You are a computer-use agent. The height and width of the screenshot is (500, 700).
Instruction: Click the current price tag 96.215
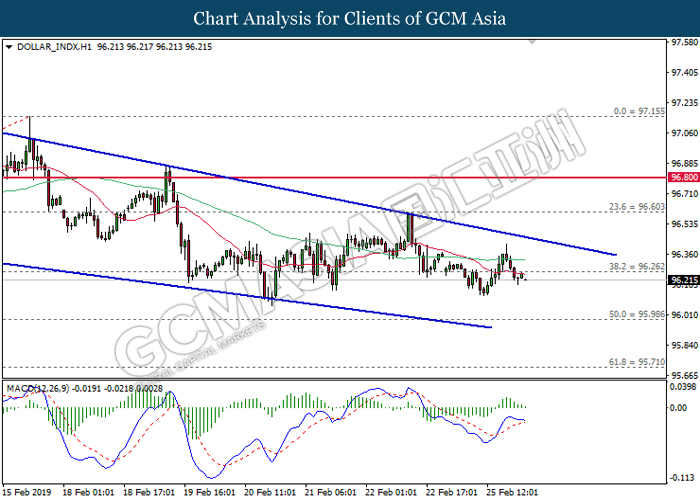683,280
